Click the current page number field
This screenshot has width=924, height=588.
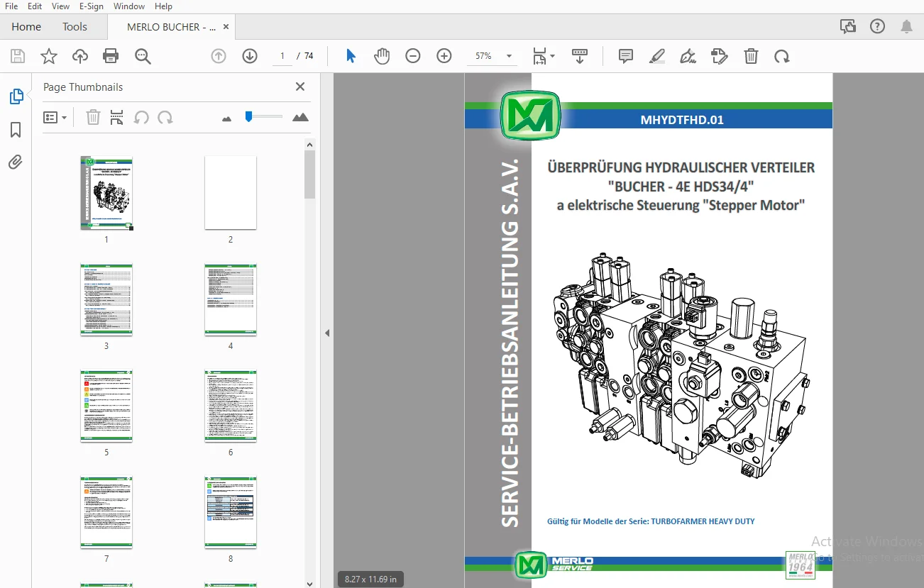pyautogui.click(x=282, y=56)
